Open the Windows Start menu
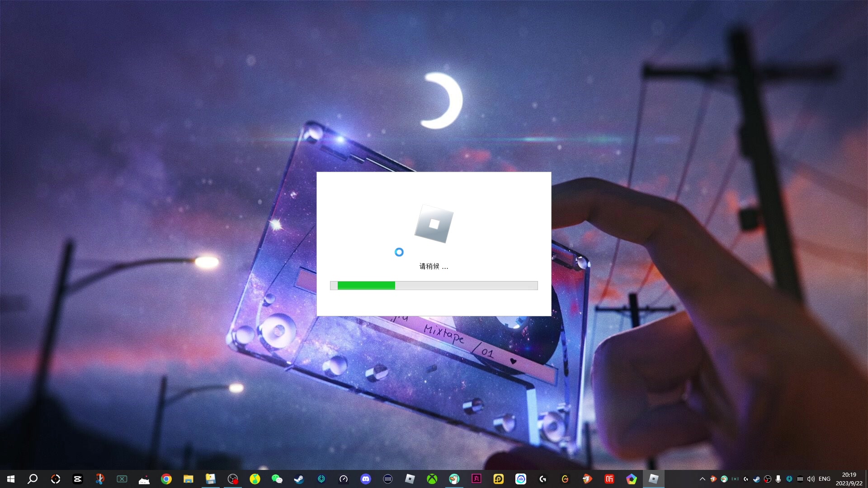 coord(11,479)
